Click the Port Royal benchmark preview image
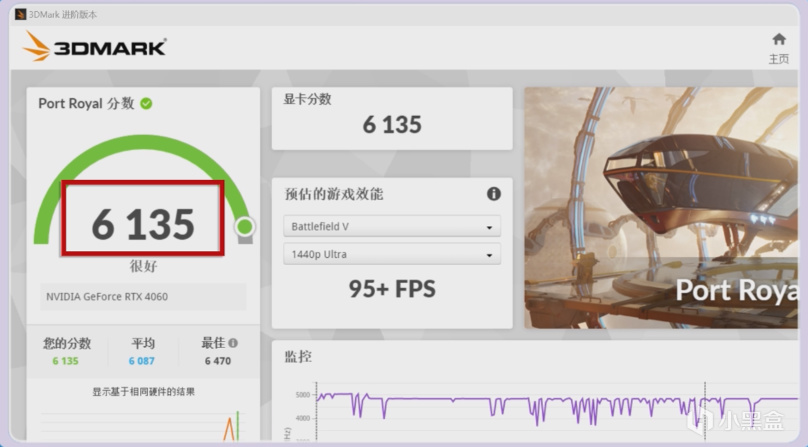Image resolution: width=808 pixels, height=447 pixels. (x=661, y=208)
